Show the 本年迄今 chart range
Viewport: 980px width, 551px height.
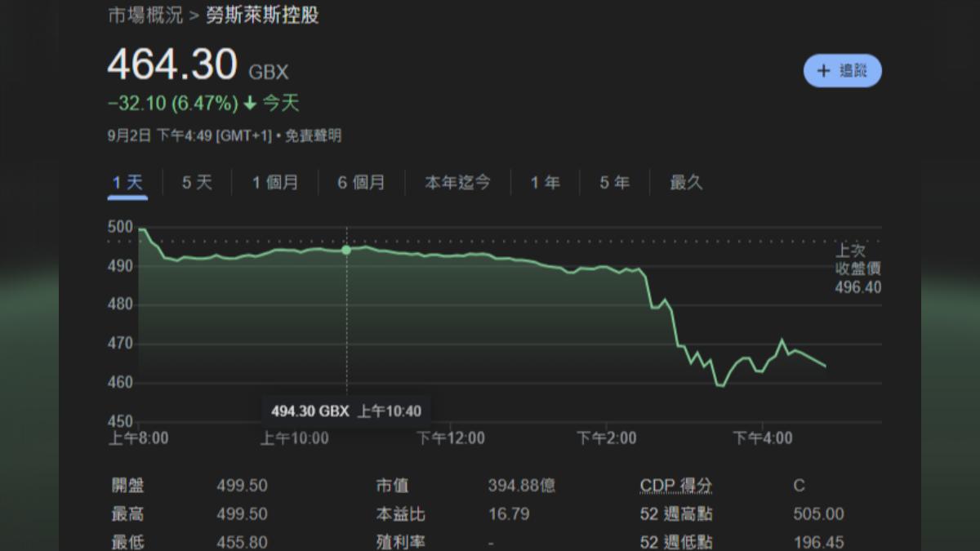pyautogui.click(x=457, y=183)
